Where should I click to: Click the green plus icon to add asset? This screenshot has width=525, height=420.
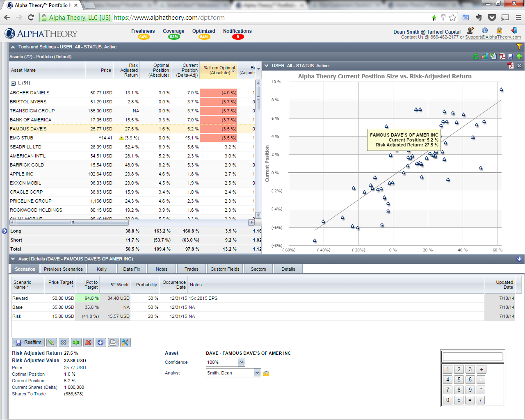(519, 57)
